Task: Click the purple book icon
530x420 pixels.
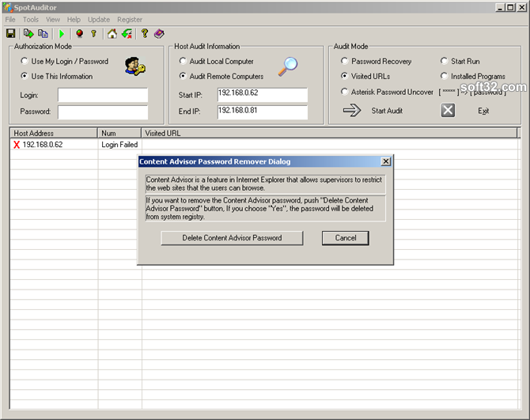Action: (159, 33)
